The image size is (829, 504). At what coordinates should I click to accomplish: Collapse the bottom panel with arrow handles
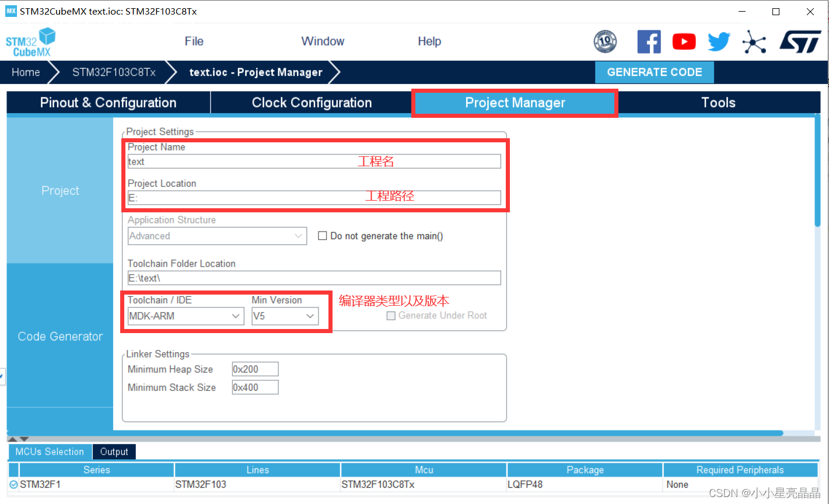(17, 439)
